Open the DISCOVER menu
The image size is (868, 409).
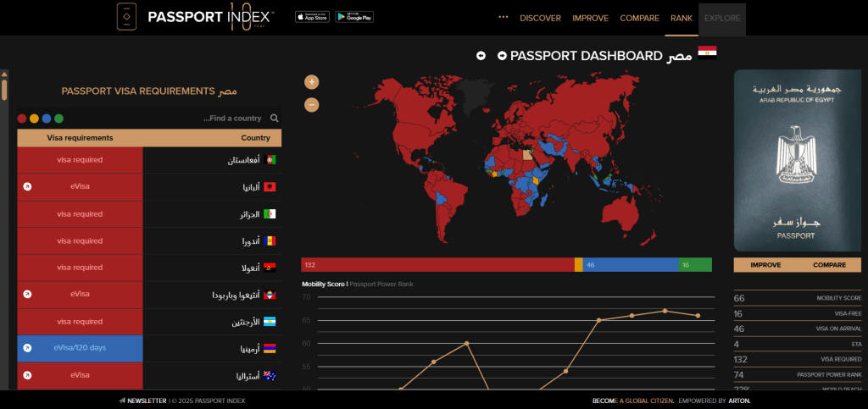[x=540, y=19]
